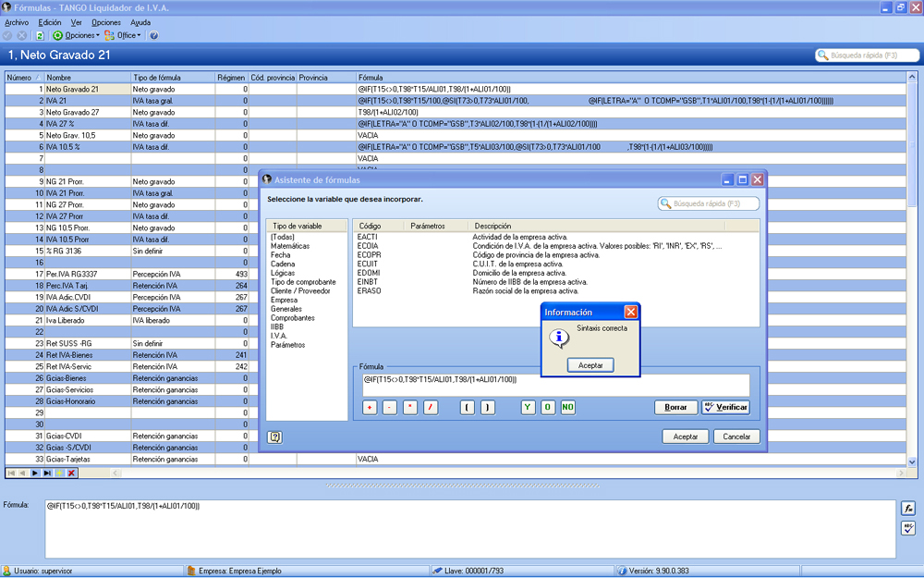
Task: Click the Borrar button
Action: (x=676, y=408)
